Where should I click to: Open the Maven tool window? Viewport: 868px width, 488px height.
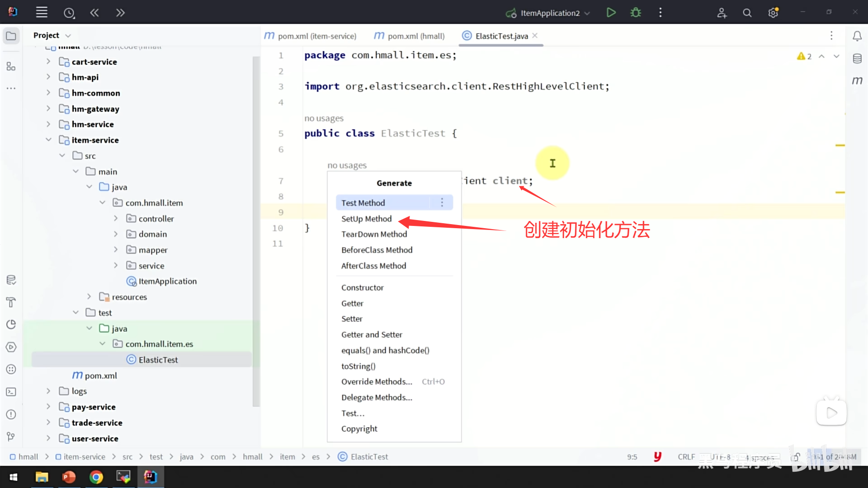tap(857, 80)
